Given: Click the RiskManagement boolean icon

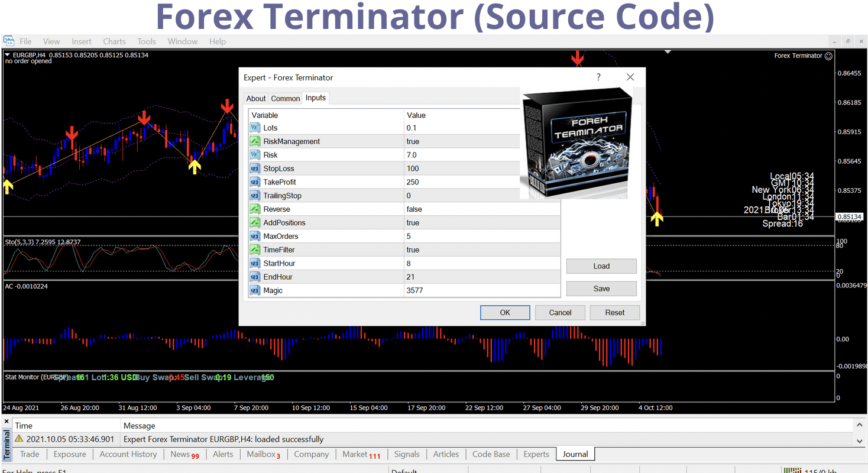Looking at the screenshot, I should (x=255, y=141).
